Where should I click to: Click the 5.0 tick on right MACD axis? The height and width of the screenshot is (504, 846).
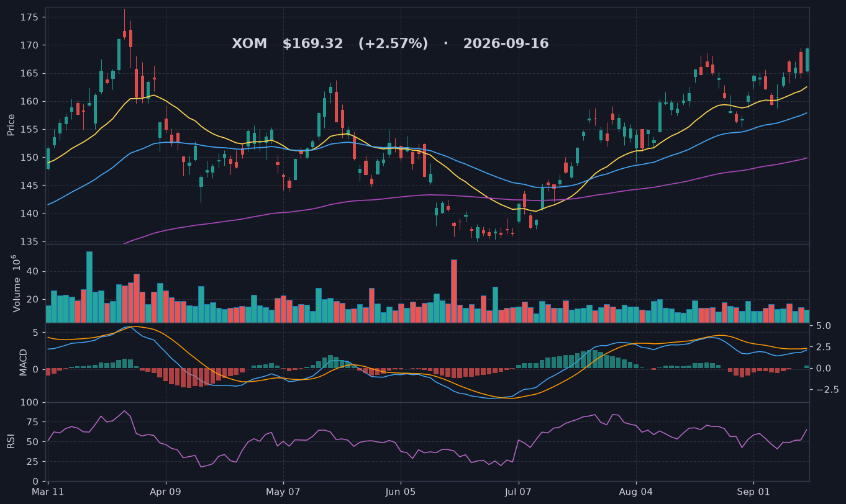point(822,326)
